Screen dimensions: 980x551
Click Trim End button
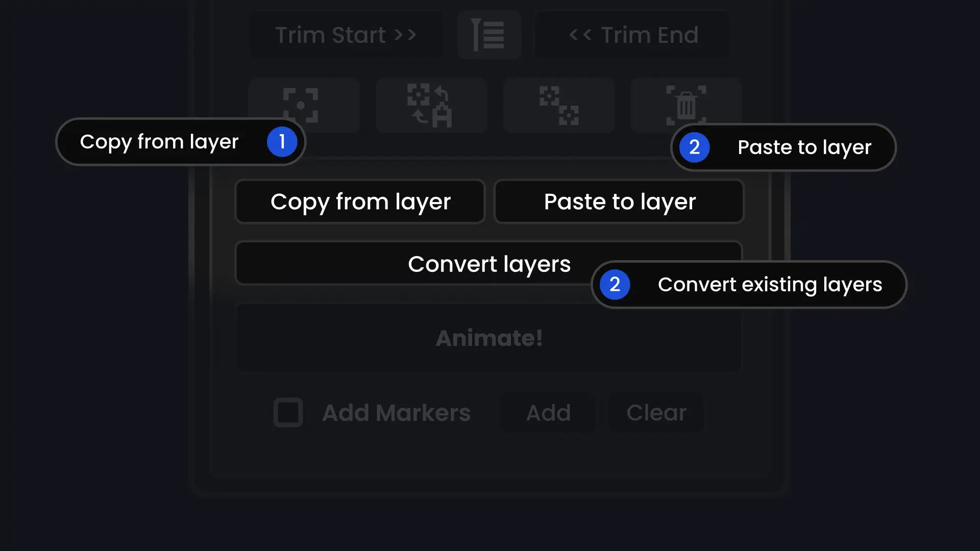[x=632, y=35]
